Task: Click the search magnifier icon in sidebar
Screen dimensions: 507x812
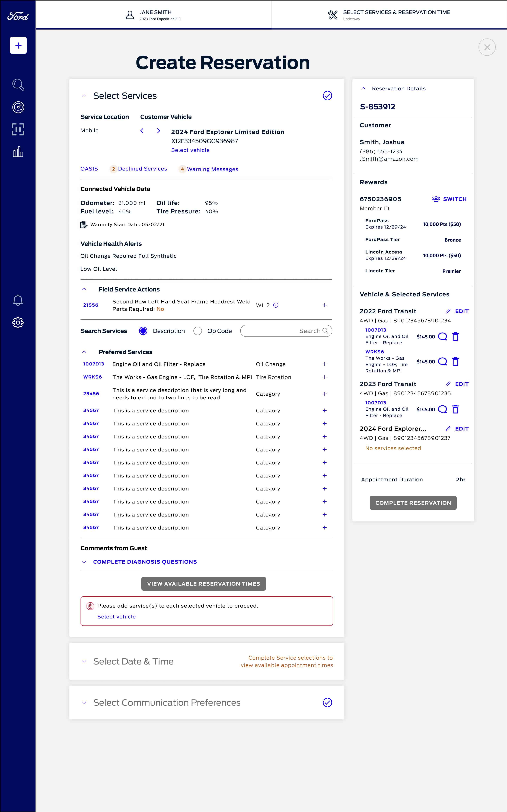Action: click(x=18, y=85)
